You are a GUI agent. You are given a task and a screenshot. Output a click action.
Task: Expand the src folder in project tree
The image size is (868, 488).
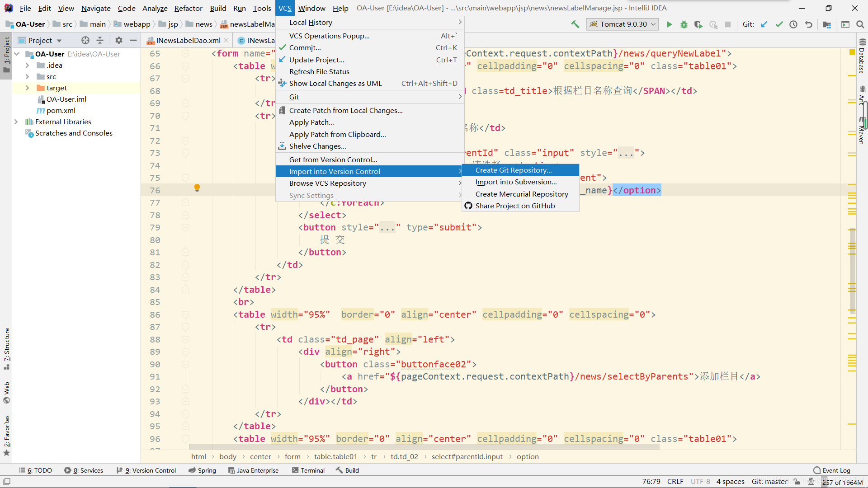tap(27, 76)
